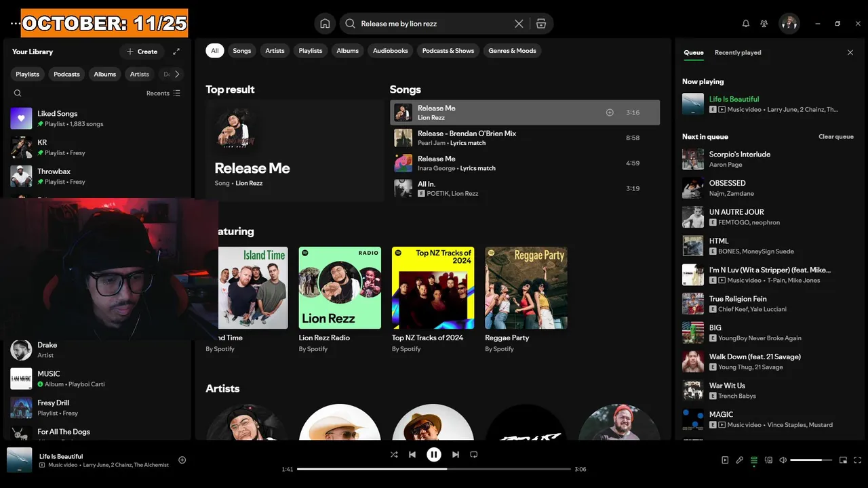Select the Artists search filter
Viewport: 868px width, 488px height.
(275, 51)
